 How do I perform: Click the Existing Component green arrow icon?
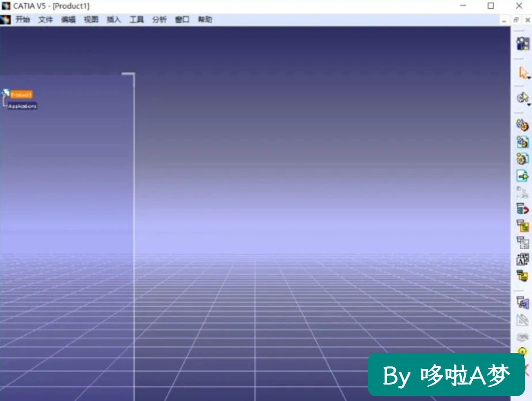point(523,176)
